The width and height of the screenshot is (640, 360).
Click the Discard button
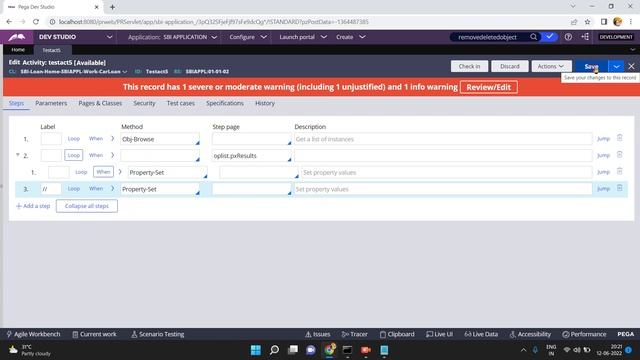click(x=509, y=66)
